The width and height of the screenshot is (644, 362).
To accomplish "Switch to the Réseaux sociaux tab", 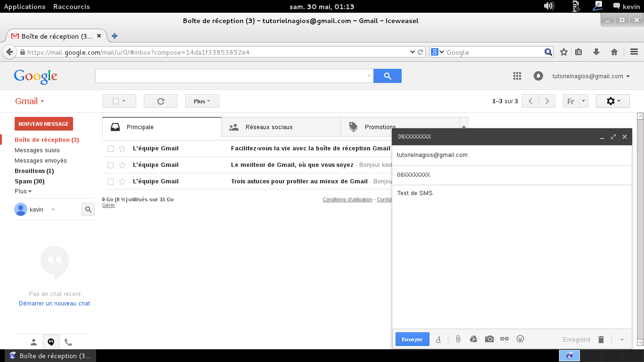I will [281, 127].
